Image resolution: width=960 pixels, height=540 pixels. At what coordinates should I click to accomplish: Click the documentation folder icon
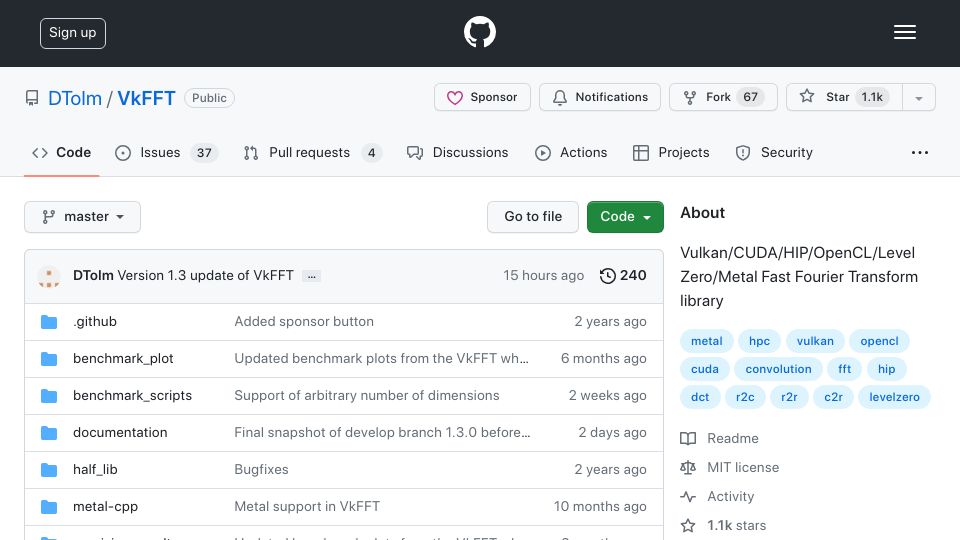tap(49, 433)
